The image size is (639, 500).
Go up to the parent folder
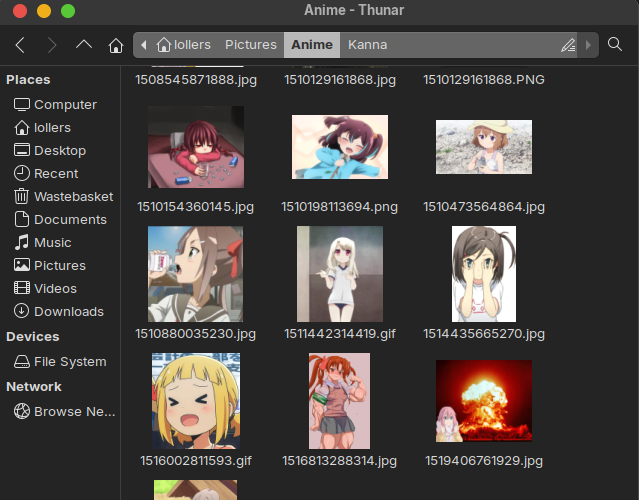click(x=84, y=44)
